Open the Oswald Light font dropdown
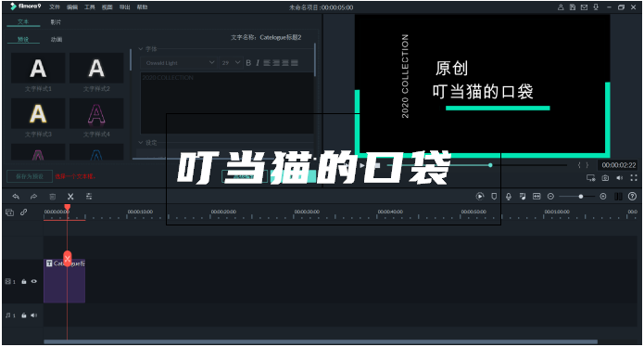This screenshot has width=644, height=347. point(179,63)
